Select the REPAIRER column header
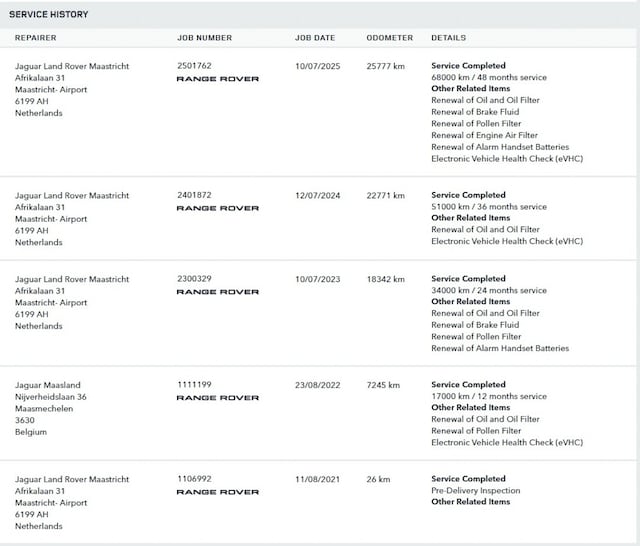This screenshot has width=640, height=546. coord(36,38)
